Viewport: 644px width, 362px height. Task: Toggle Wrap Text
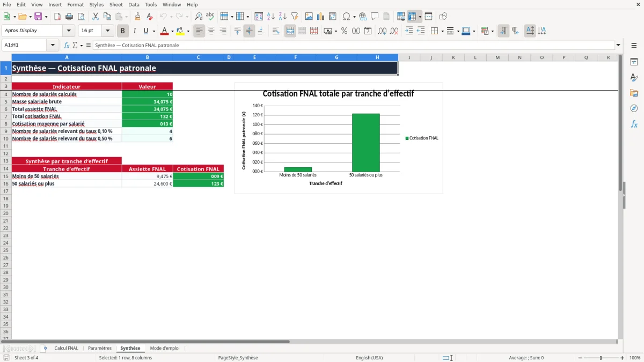(x=276, y=31)
